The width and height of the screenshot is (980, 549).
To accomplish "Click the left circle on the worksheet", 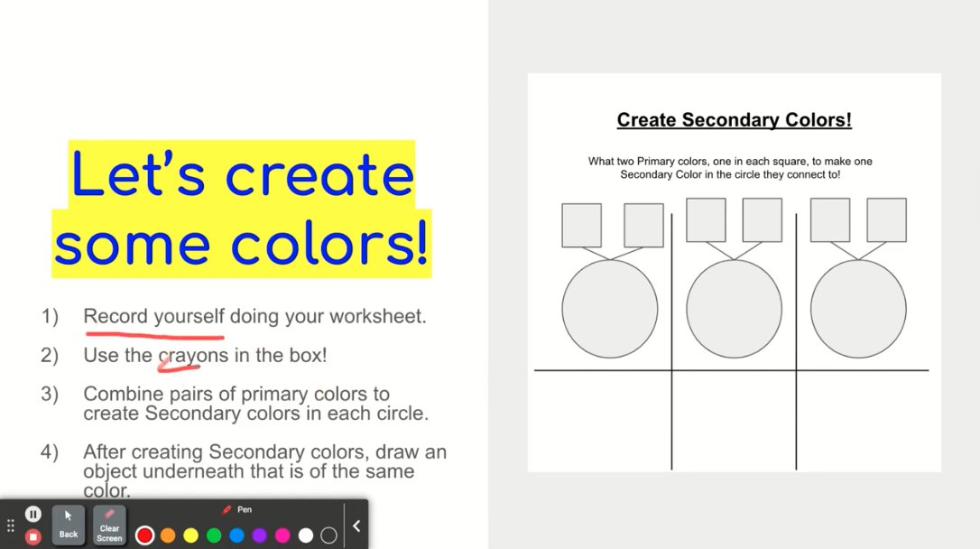I will click(x=610, y=309).
